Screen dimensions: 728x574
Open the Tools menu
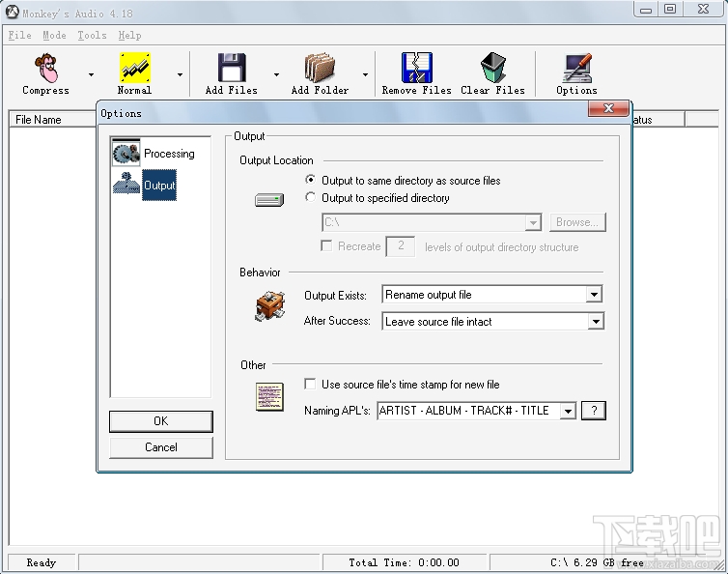click(x=92, y=36)
